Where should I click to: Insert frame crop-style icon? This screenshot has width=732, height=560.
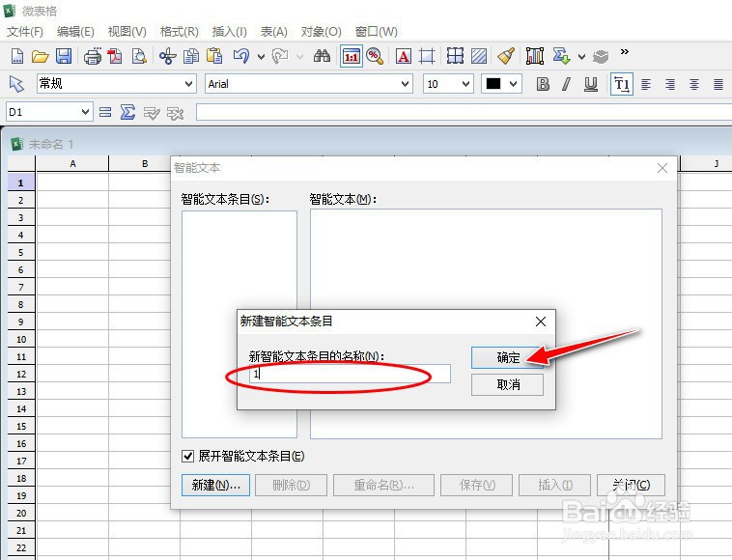(427, 56)
